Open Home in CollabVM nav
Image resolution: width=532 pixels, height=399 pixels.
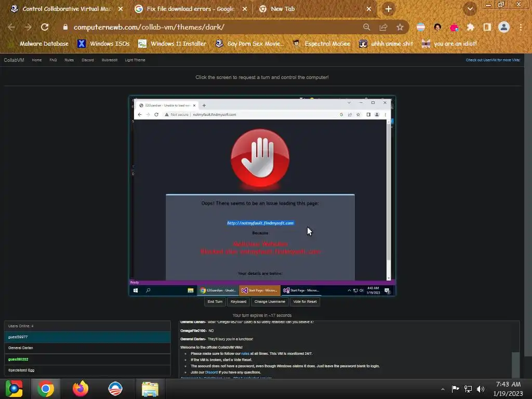click(x=37, y=60)
